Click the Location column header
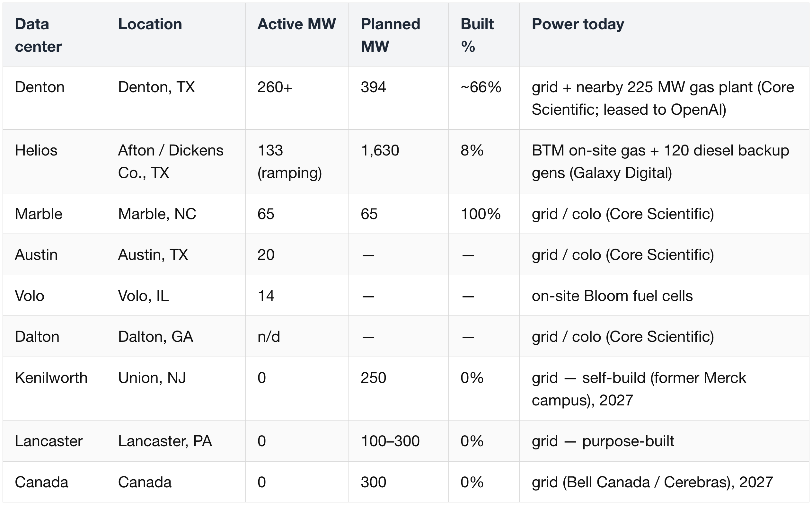This screenshot has height=505, width=812. 176,35
